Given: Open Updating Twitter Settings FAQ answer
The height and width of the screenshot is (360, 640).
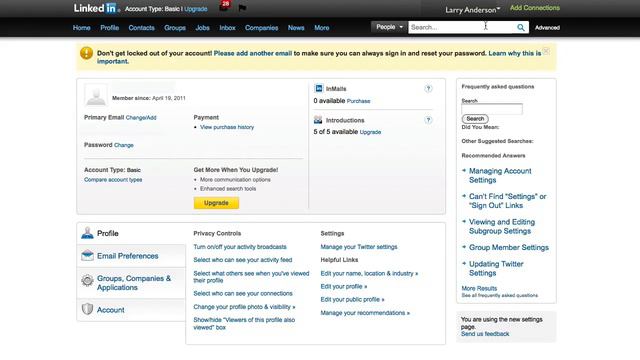Looking at the screenshot, I should [x=496, y=269].
